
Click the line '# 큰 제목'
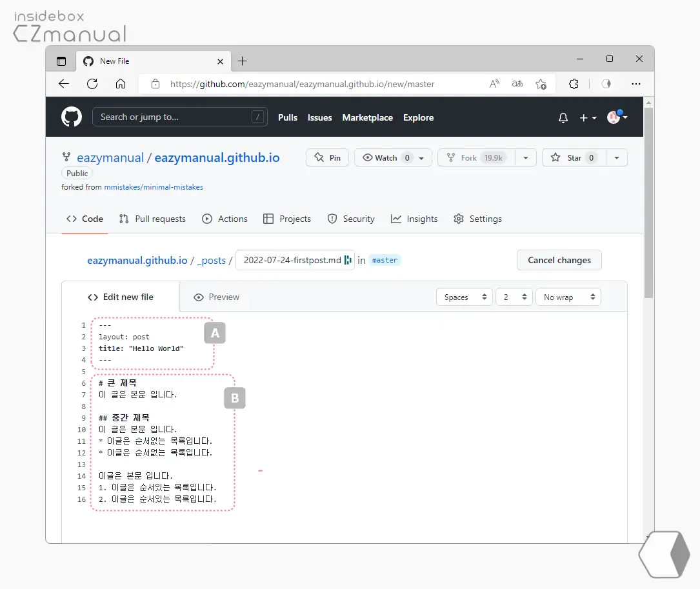[117, 383]
